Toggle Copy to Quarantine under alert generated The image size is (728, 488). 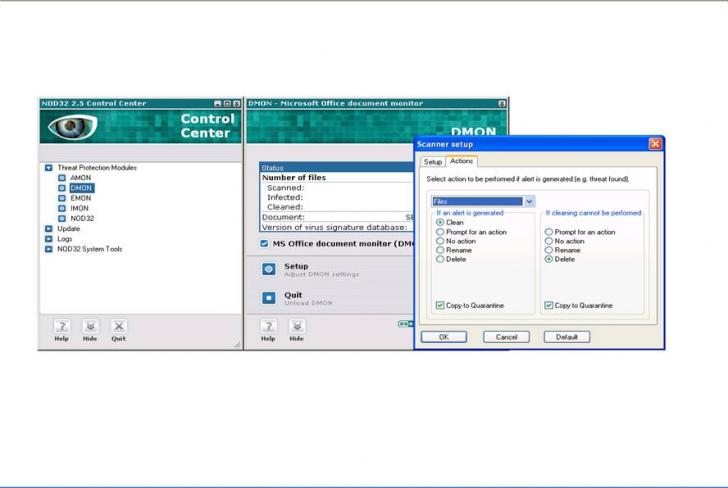click(440, 305)
